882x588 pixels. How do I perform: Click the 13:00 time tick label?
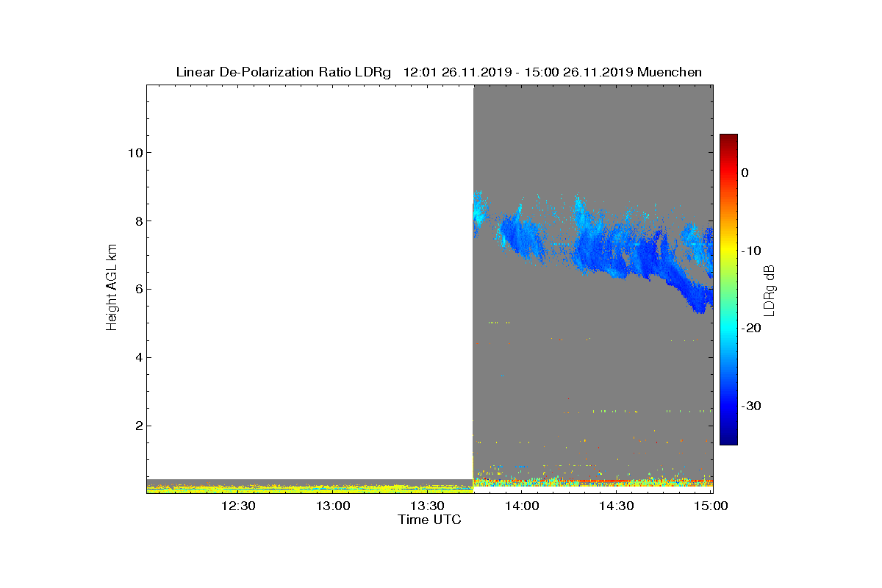[333, 506]
